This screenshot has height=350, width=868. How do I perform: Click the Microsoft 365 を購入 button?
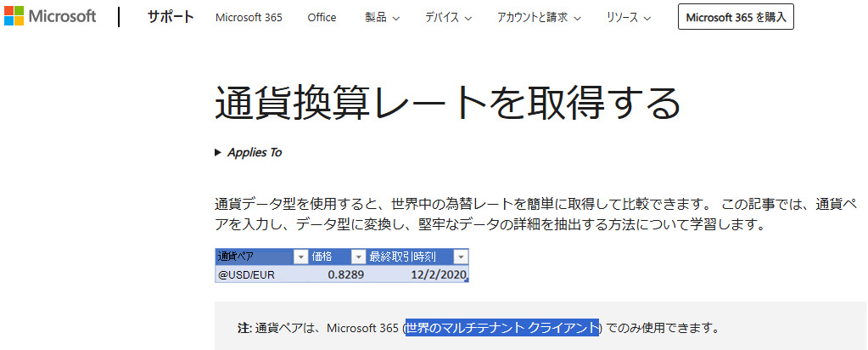coord(736,17)
